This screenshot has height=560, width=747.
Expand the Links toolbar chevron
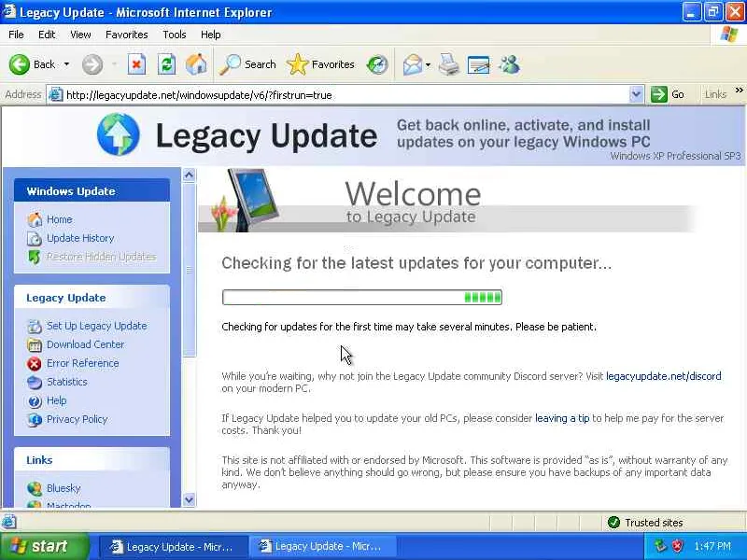tap(739, 90)
